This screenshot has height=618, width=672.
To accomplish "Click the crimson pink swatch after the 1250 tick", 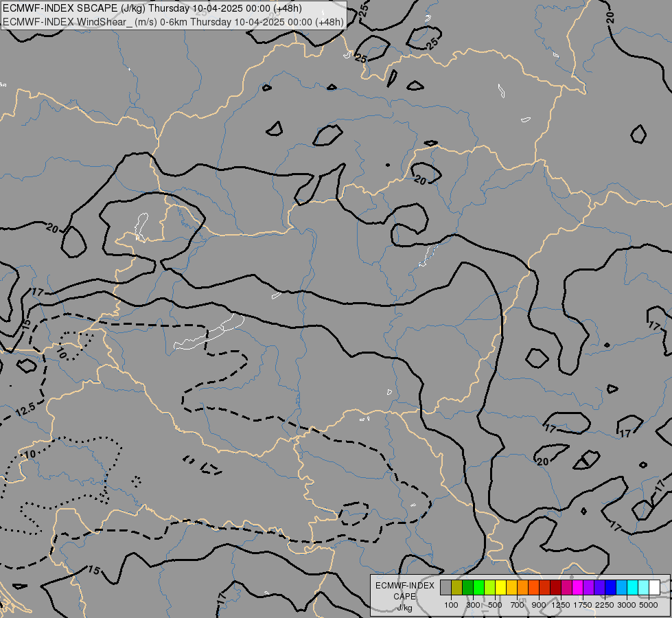I will (x=566, y=587).
